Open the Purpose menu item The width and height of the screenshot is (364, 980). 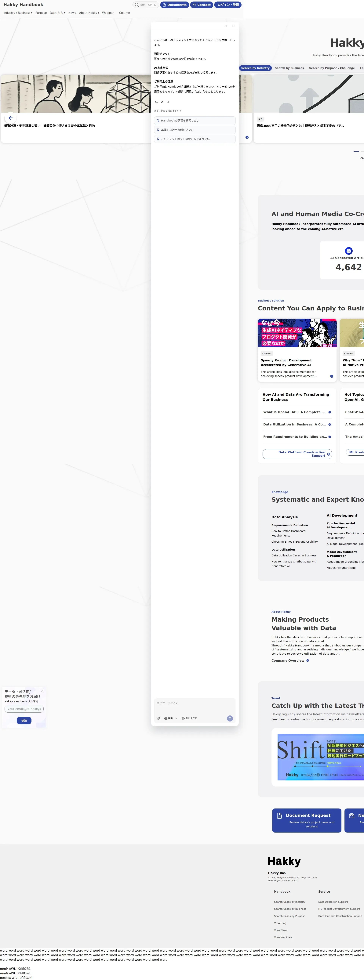tap(41, 13)
